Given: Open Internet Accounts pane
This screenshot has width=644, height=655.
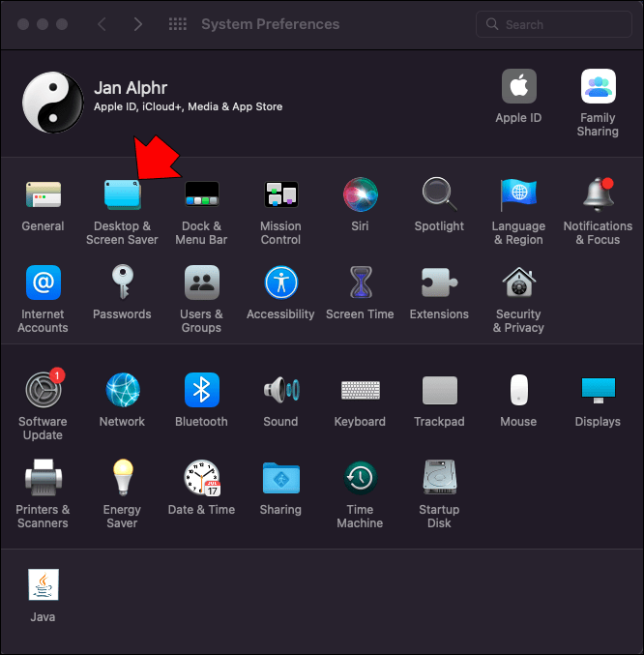Looking at the screenshot, I should pyautogui.click(x=43, y=283).
